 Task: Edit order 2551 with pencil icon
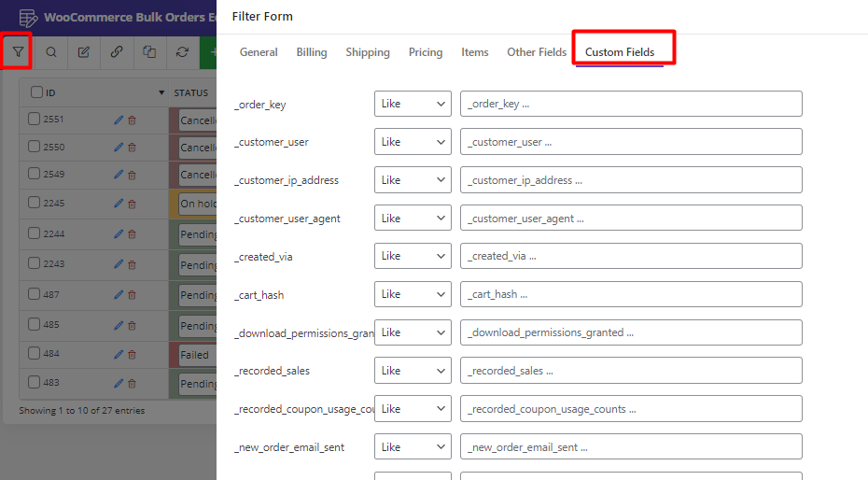tap(119, 120)
